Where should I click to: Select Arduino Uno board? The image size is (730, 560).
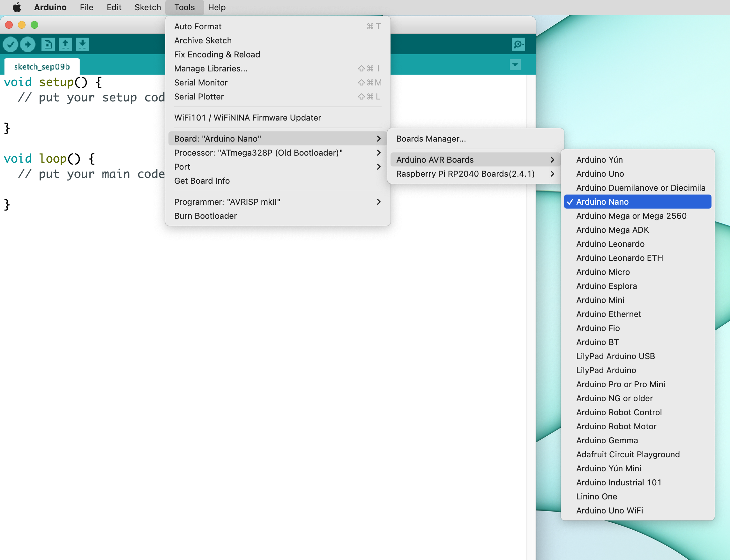tap(637, 174)
